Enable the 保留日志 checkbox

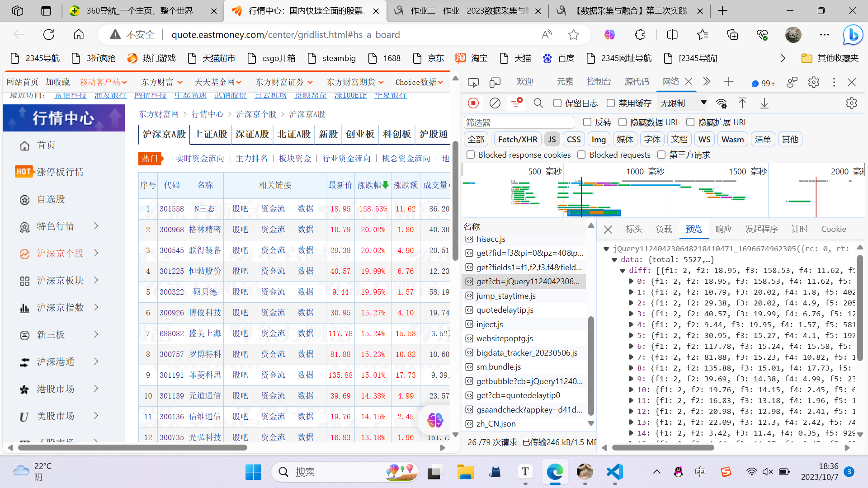tap(557, 103)
